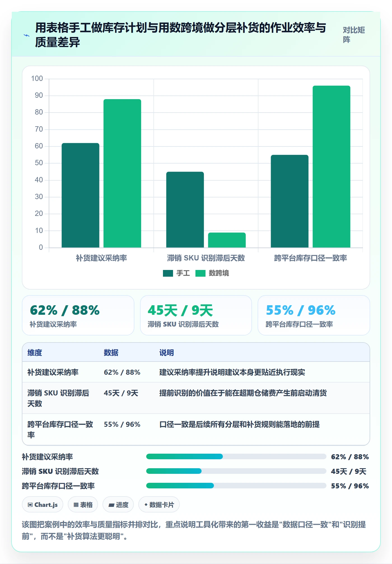Image resolution: width=392 pixels, height=564 pixels.
Task: Select the 55% / 96% data card
Action: tap(314, 315)
